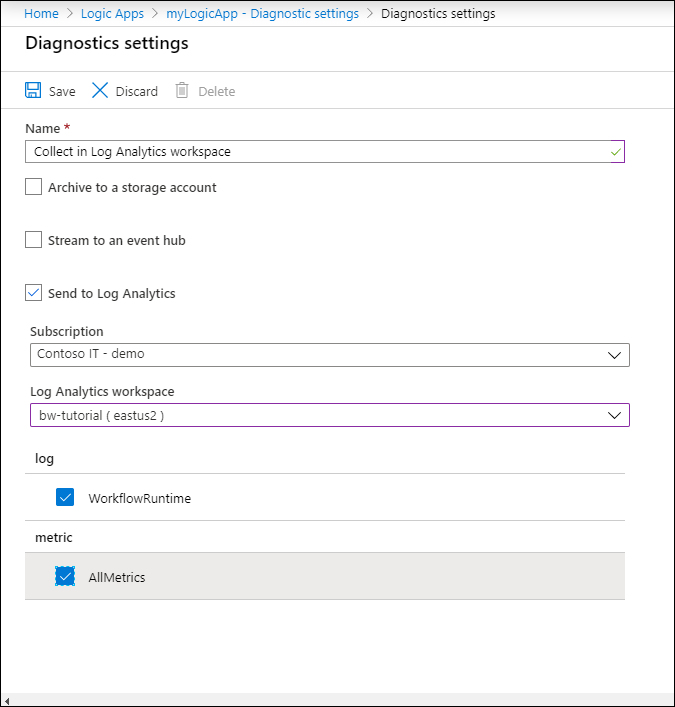
Task: Check Stream to an event hub
Action: tap(34, 240)
